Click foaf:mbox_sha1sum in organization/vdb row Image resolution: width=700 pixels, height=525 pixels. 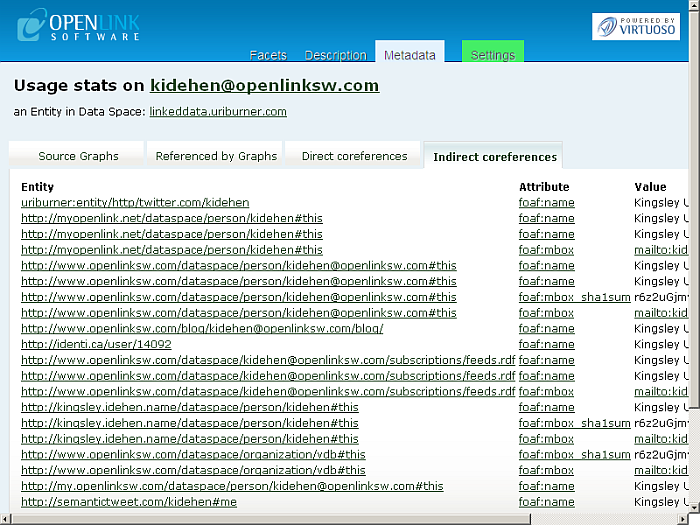574,454
